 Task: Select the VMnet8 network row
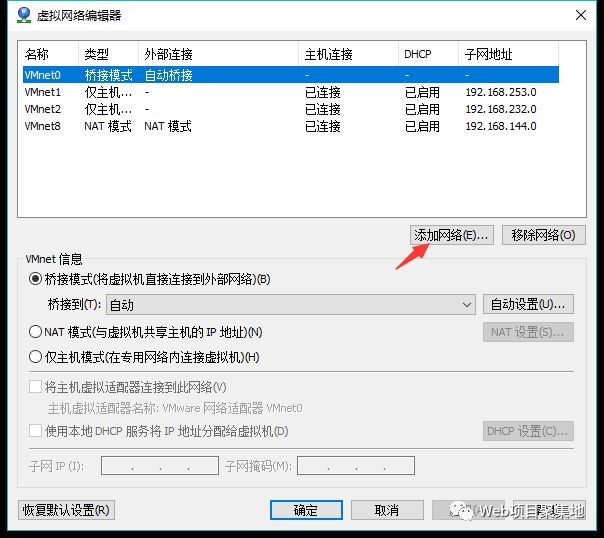point(291,126)
